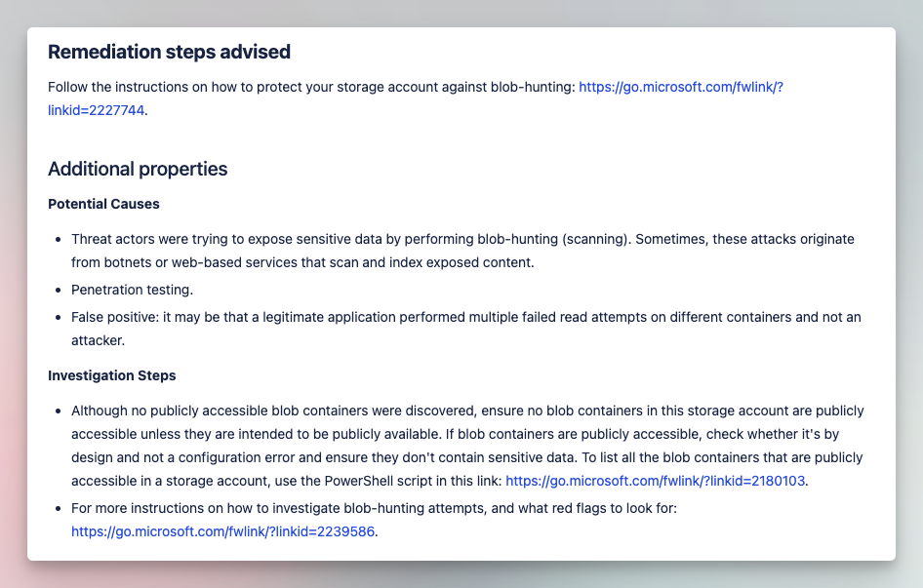Viewport: 923px width, 588px height.
Task: Follow the investigation guidance link ending 2239586
Action: coord(222,531)
